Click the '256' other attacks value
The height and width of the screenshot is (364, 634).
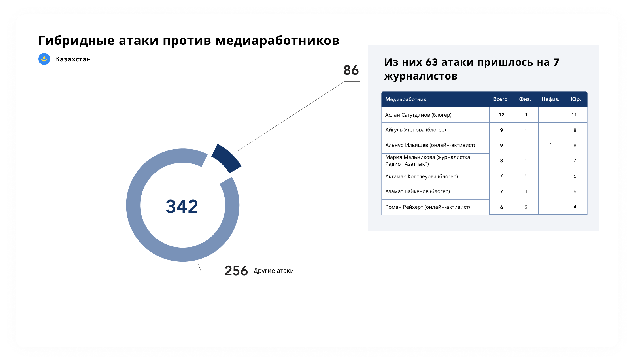pos(236,271)
